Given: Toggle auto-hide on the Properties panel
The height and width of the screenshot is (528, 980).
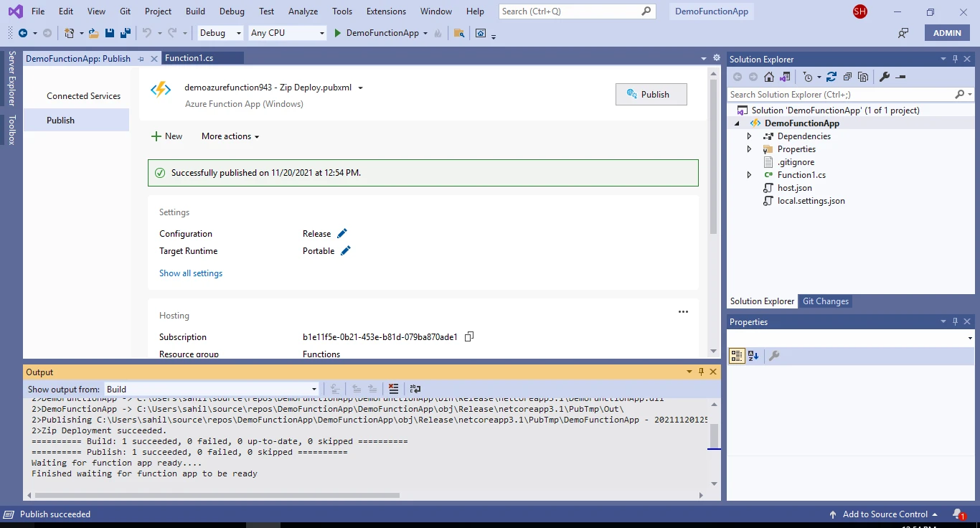Looking at the screenshot, I should (955, 321).
